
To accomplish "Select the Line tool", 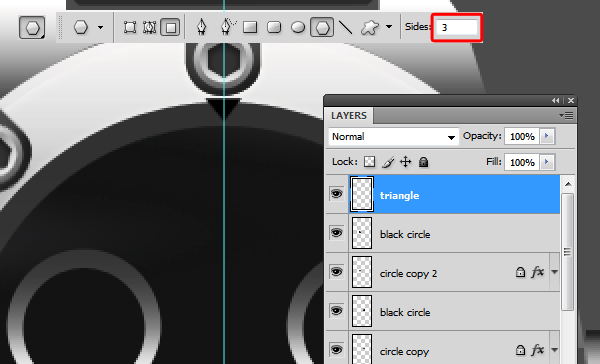I will 346,27.
